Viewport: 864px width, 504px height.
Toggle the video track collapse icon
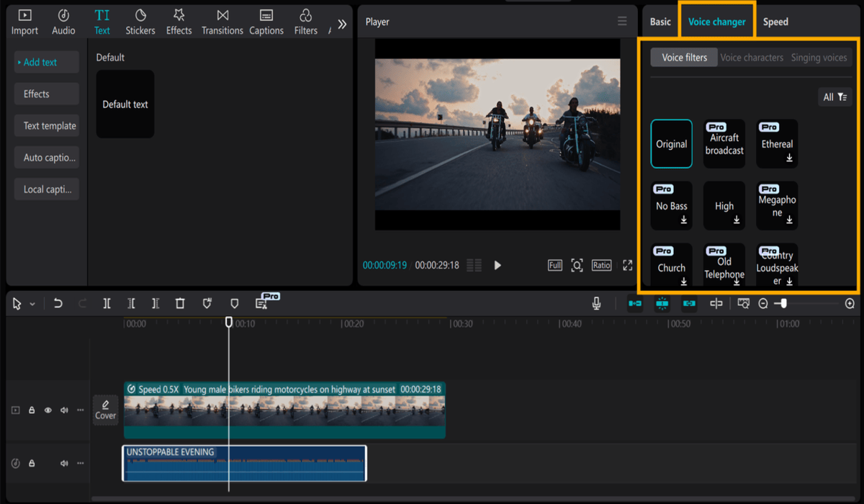[15, 410]
